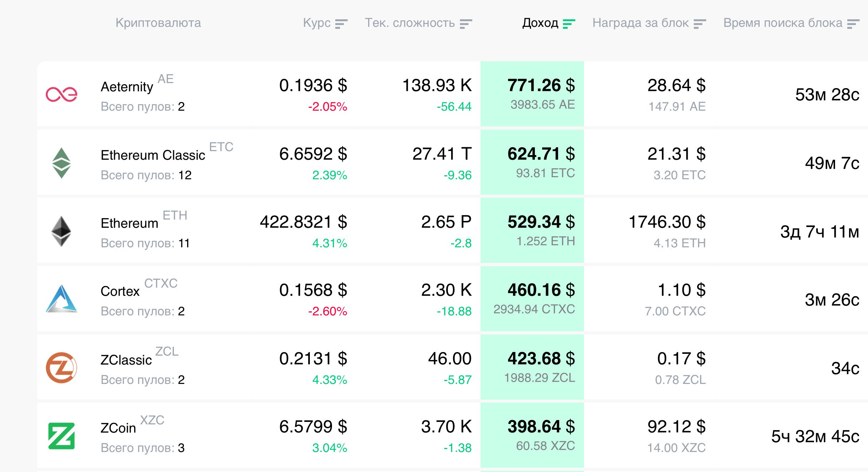Open the Ethereum Classic name link
868x472 pixels.
pos(153,155)
